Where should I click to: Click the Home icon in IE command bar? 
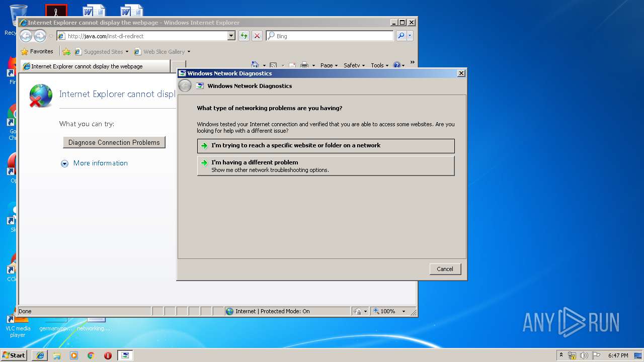[x=255, y=65]
